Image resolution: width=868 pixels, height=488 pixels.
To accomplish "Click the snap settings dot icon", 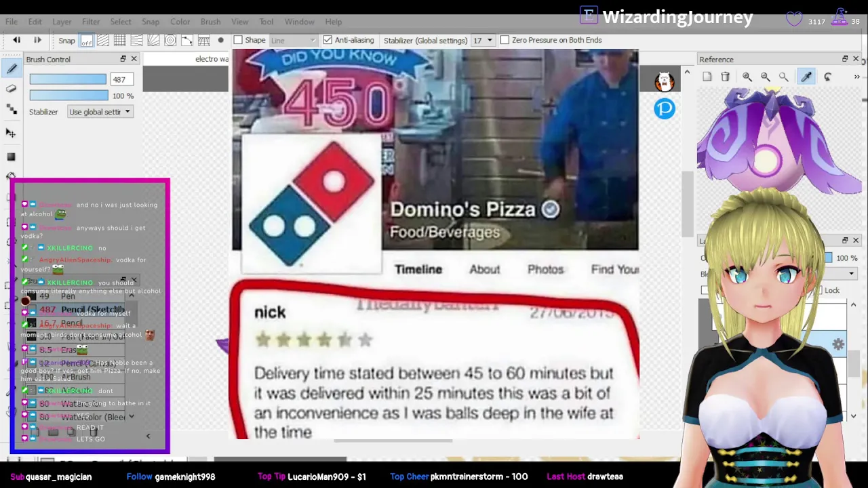I will (220, 41).
